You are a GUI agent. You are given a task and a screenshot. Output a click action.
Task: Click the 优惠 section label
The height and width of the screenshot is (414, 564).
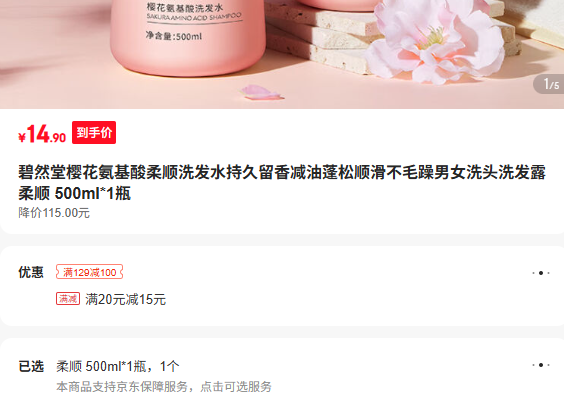[x=31, y=272]
